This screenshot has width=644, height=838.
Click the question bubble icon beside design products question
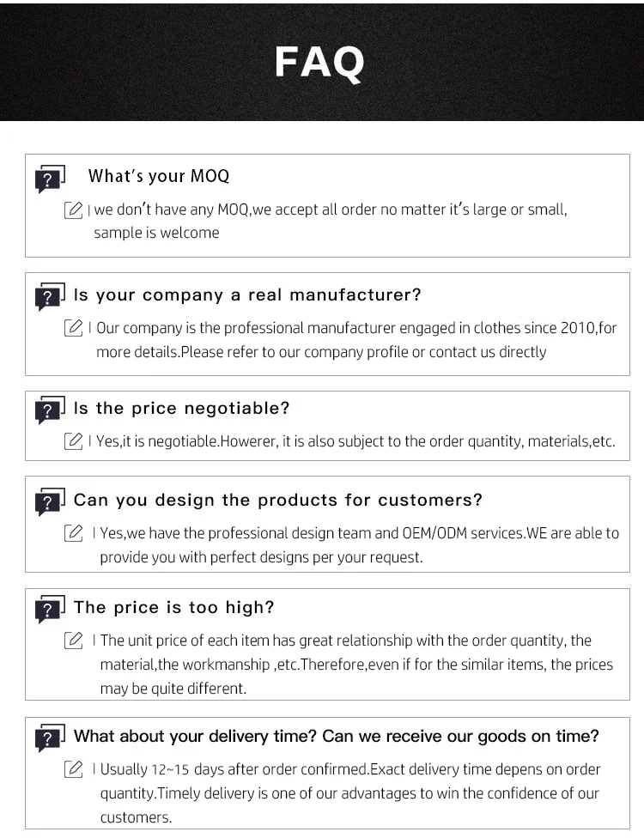(x=51, y=501)
